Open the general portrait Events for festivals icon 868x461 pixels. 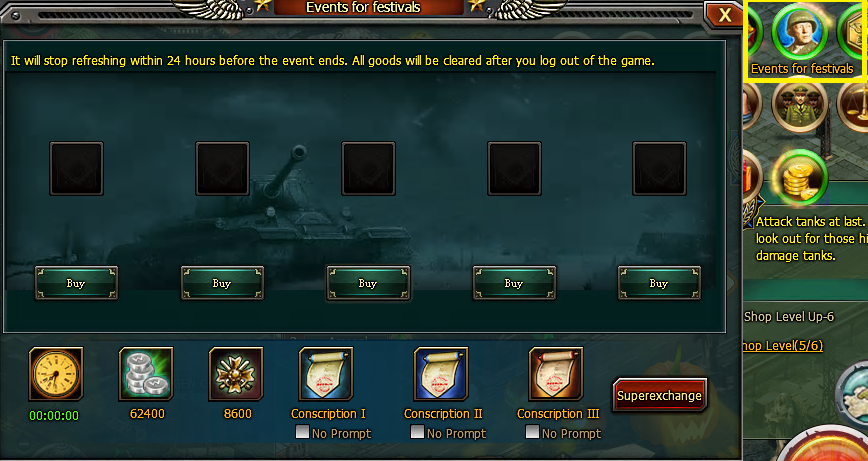point(800,33)
